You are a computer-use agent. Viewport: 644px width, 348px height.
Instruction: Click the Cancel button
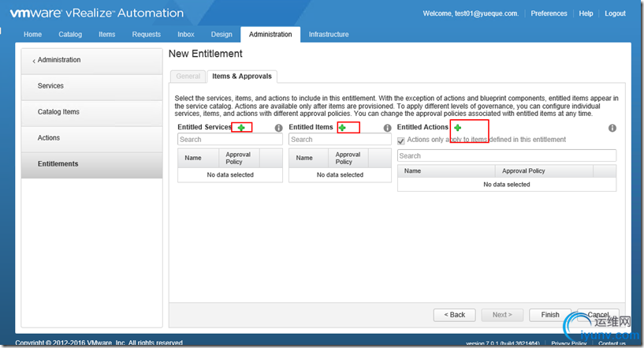click(598, 315)
